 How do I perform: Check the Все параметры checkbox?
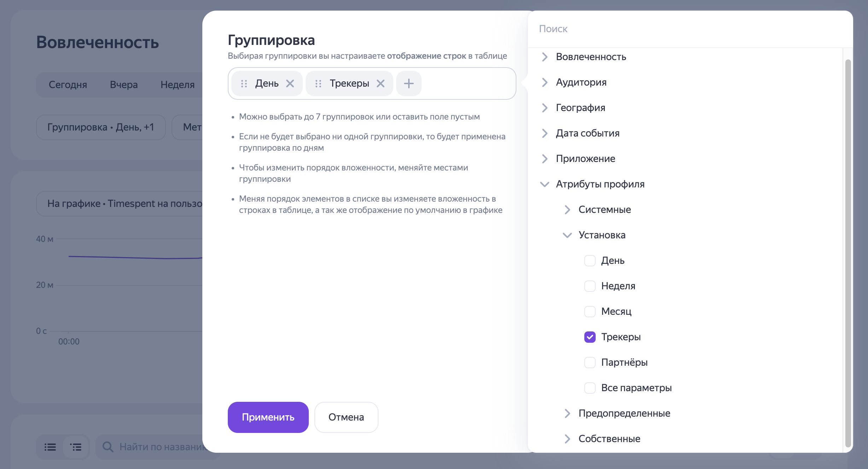coord(590,388)
